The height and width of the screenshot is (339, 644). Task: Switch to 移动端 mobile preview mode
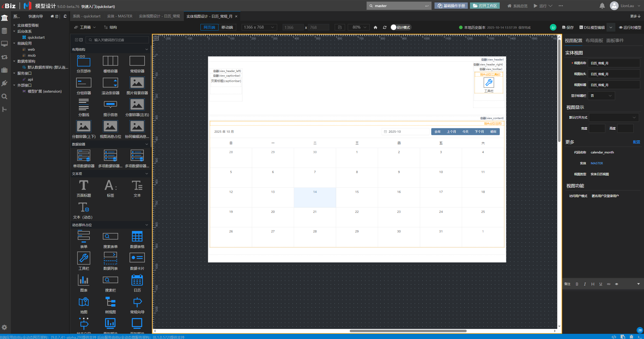click(227, 27)
